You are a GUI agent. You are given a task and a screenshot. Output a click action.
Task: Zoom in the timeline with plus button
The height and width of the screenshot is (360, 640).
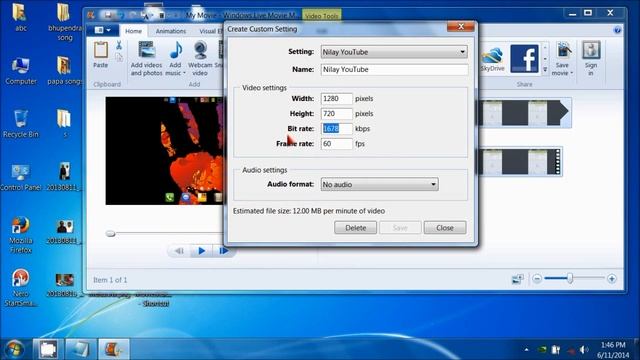pos(611,279)
